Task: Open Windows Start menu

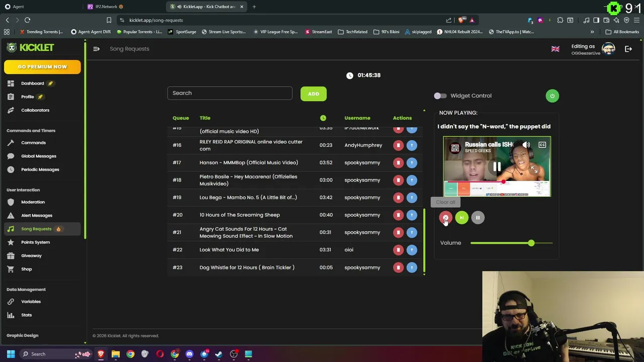Action: pos(11,354)
